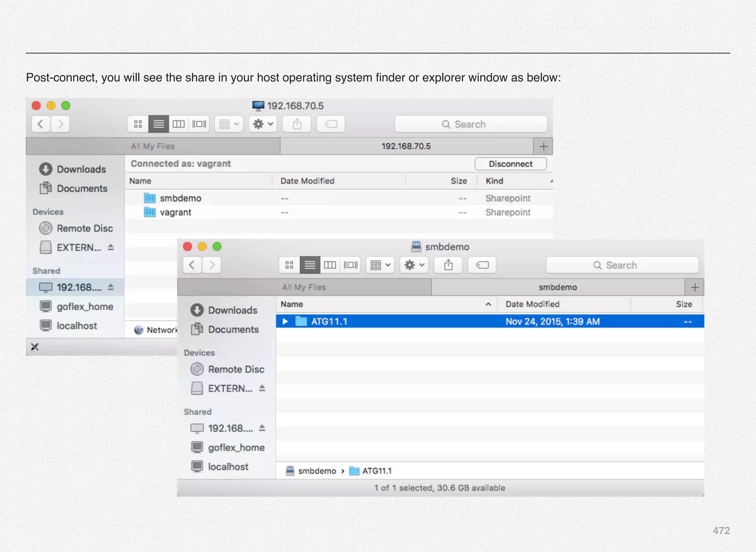
Task: Click smbdemo in the path bar
Action: (311, 471)
